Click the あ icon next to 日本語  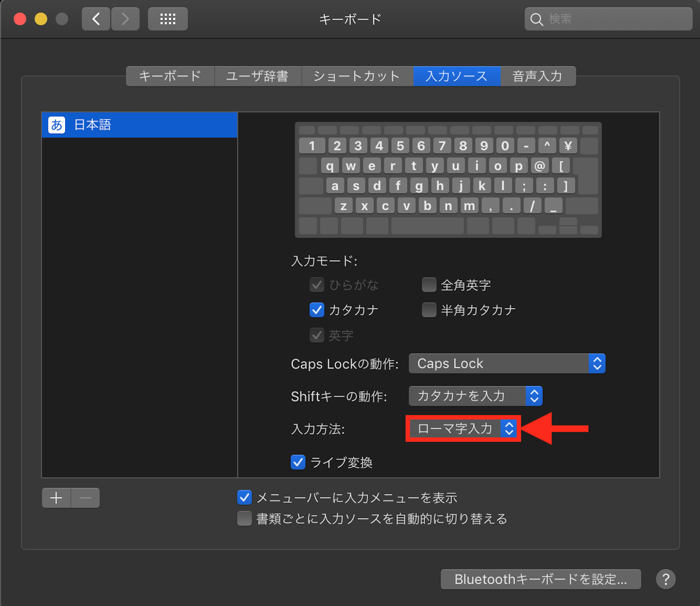tap(56, 125)
